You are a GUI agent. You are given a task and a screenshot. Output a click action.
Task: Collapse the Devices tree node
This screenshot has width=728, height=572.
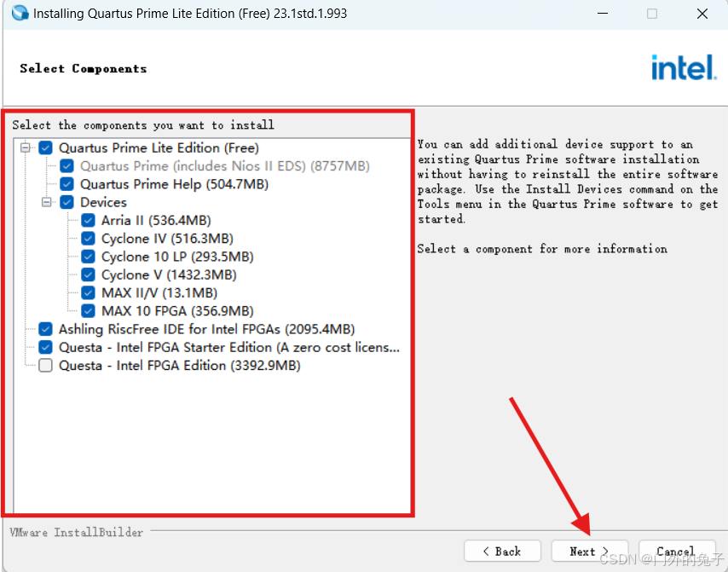[x=47, y=202]
